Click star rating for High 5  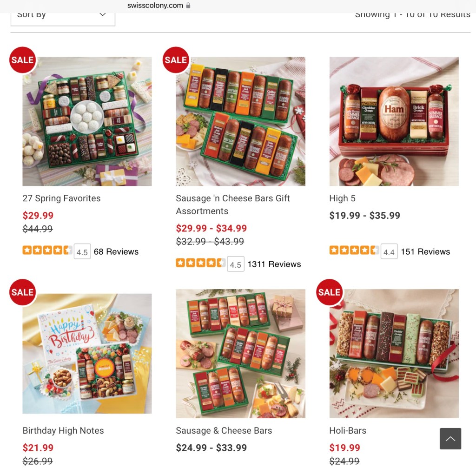click(354, 250)
